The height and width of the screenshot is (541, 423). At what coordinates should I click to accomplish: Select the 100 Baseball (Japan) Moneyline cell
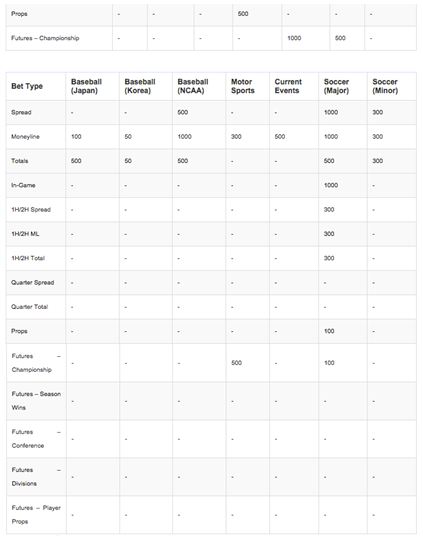click(x=76, y=137)
